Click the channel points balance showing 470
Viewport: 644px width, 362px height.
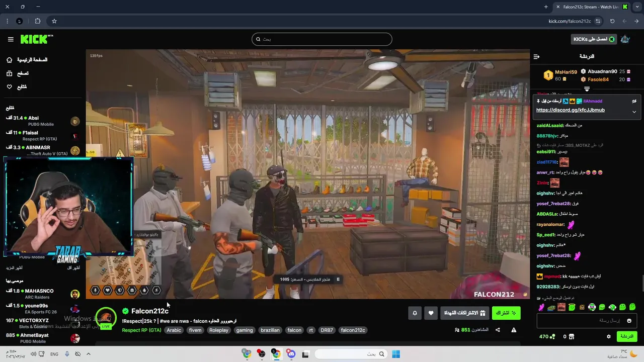coord(547,337)
